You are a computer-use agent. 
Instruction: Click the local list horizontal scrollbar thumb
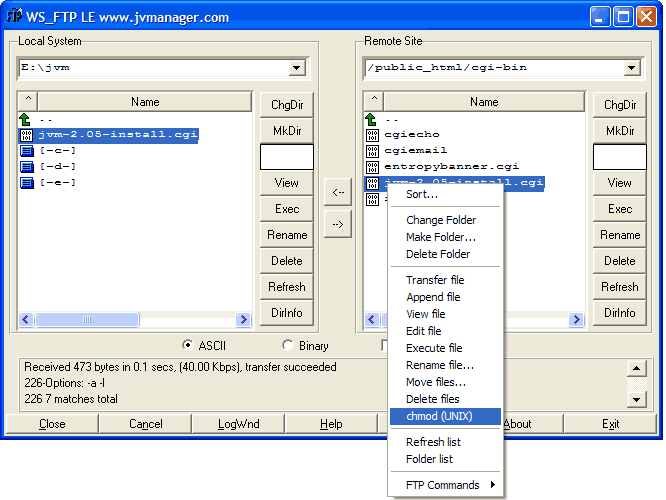click(x=87, y=319)
